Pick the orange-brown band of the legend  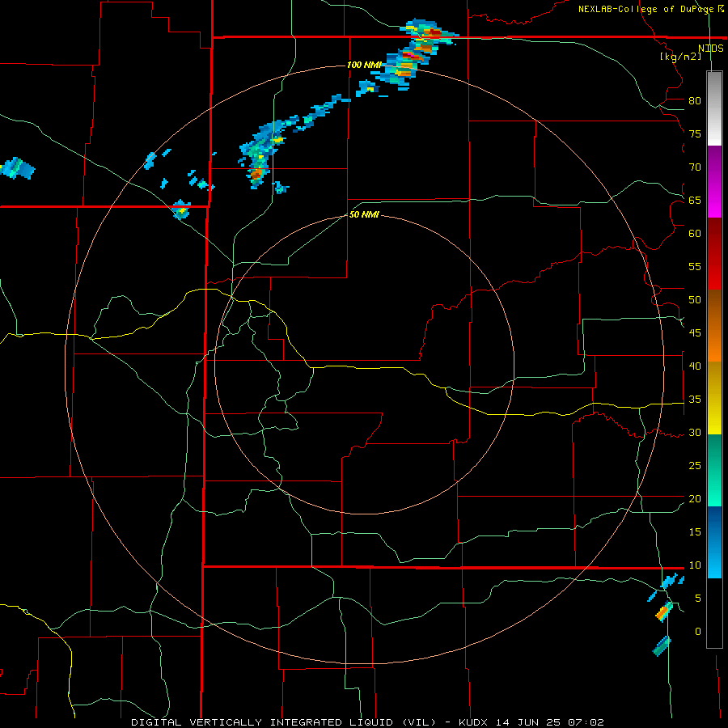pos(714,325)
